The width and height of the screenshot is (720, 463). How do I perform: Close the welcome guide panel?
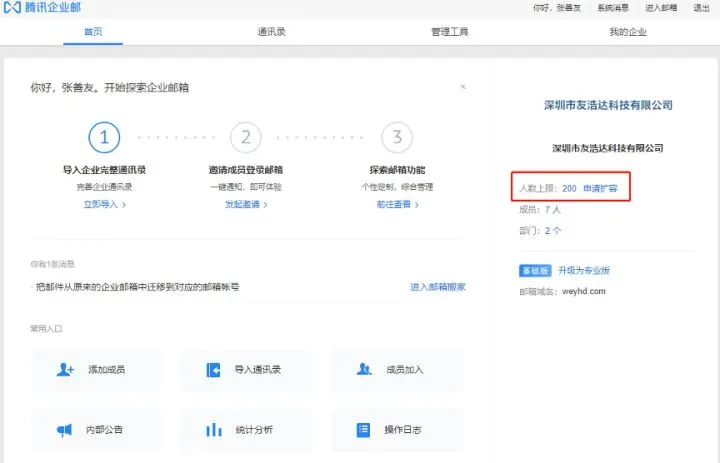[463, 86]
